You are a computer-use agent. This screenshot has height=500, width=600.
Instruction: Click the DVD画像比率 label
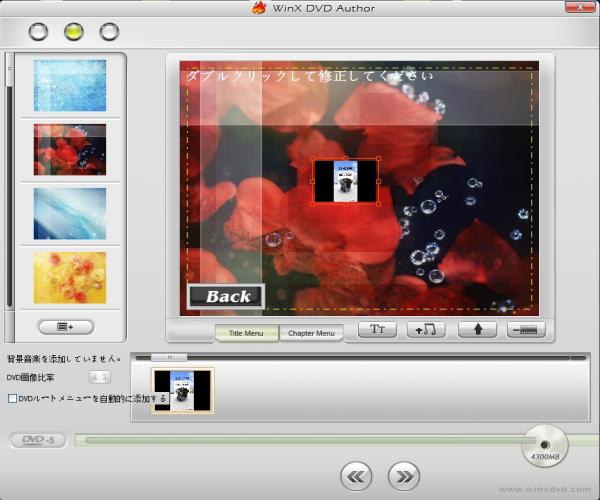coord(30,378)
